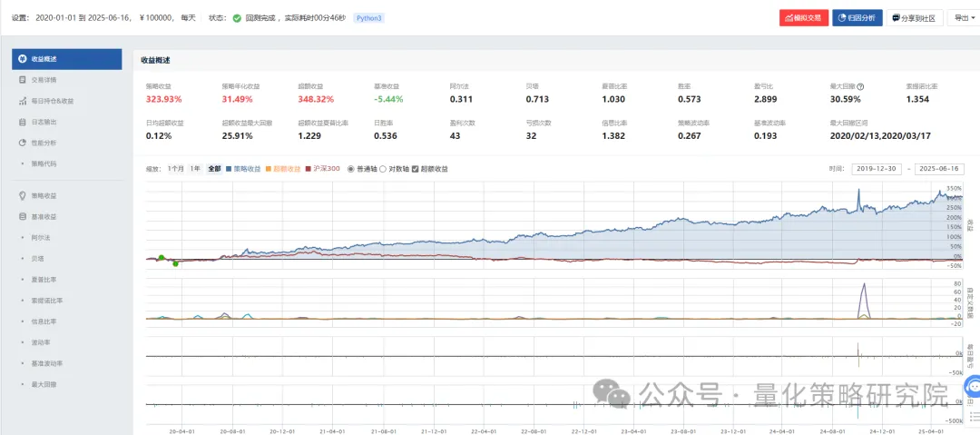
Task: Click the 0.573 win rate value
Action: [690, 99]
